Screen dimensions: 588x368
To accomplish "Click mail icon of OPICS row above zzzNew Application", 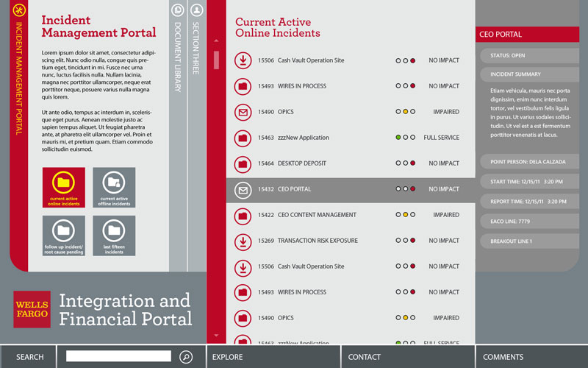I will (243, 113).
